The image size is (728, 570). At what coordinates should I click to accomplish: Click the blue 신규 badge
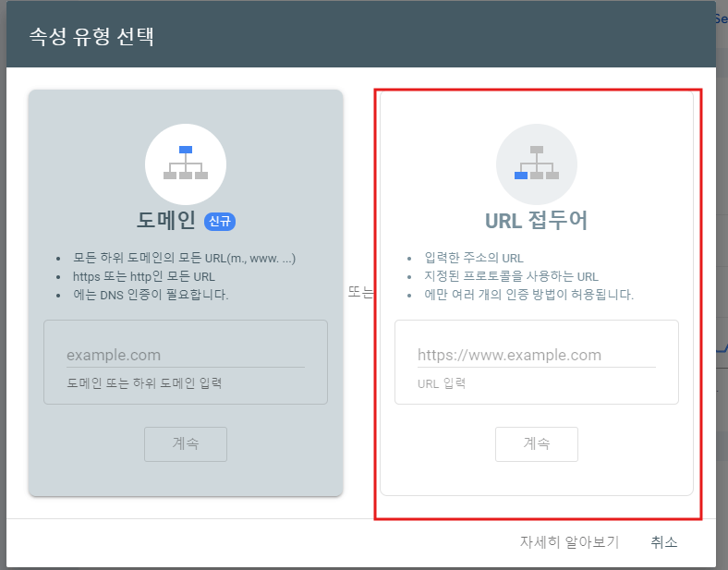point(220,221)
